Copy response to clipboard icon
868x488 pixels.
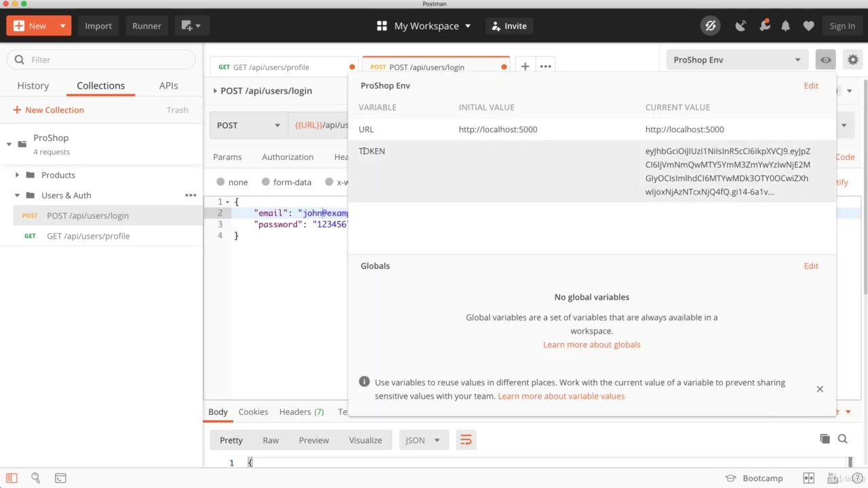825,439
